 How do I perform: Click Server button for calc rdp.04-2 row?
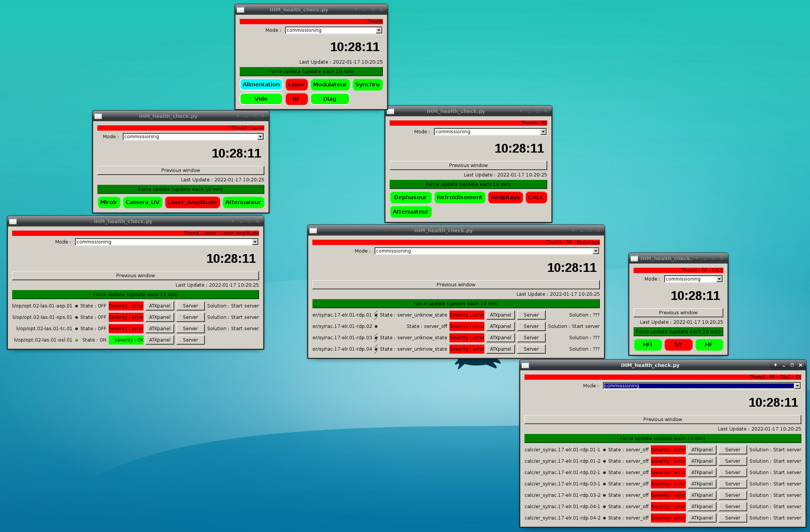point(732,518)
